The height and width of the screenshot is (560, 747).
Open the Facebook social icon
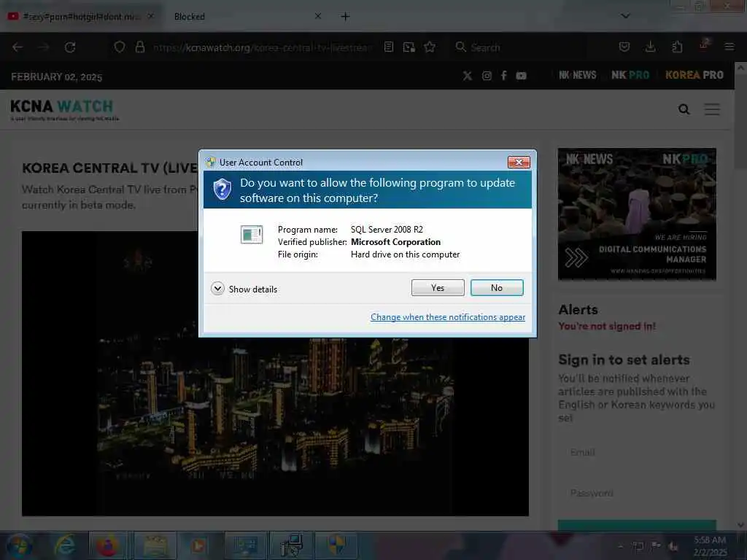[x=503, y=76]
